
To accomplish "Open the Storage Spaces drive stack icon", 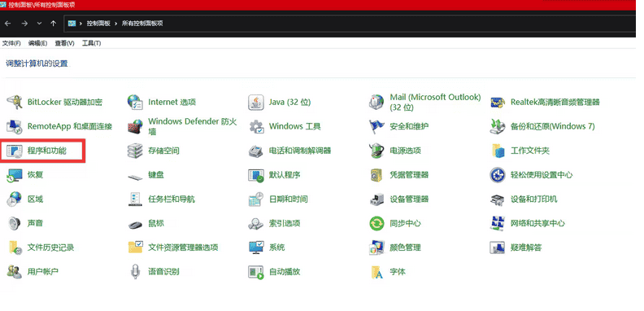I will coord(135,151).
